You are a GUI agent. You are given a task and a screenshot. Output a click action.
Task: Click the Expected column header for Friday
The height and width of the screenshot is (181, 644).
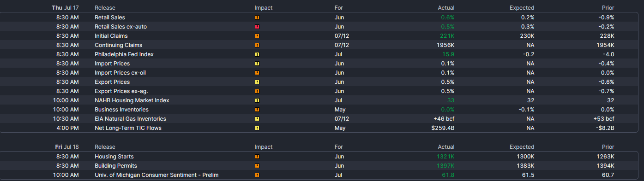(522, 147)
